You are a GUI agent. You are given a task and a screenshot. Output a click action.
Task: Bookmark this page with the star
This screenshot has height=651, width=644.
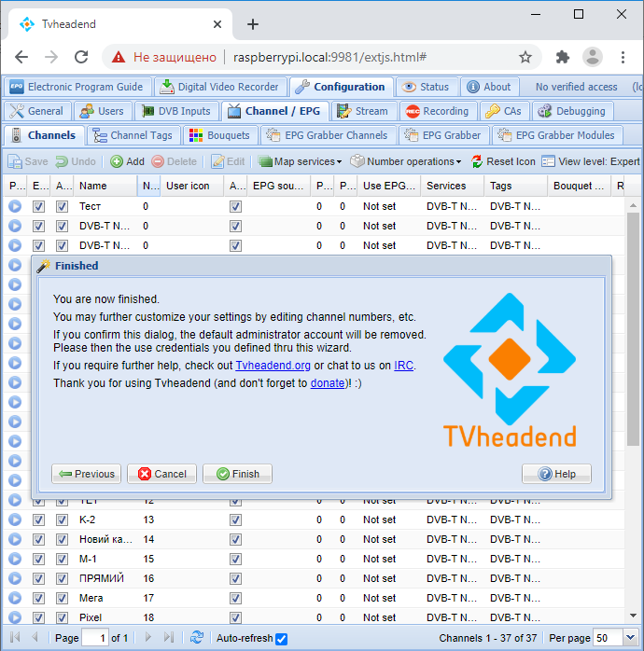(525, 57)
